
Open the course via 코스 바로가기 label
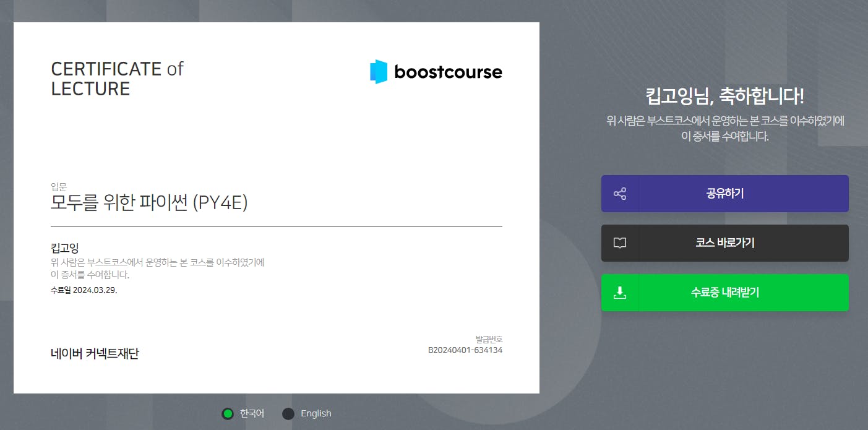click(725, 243)
